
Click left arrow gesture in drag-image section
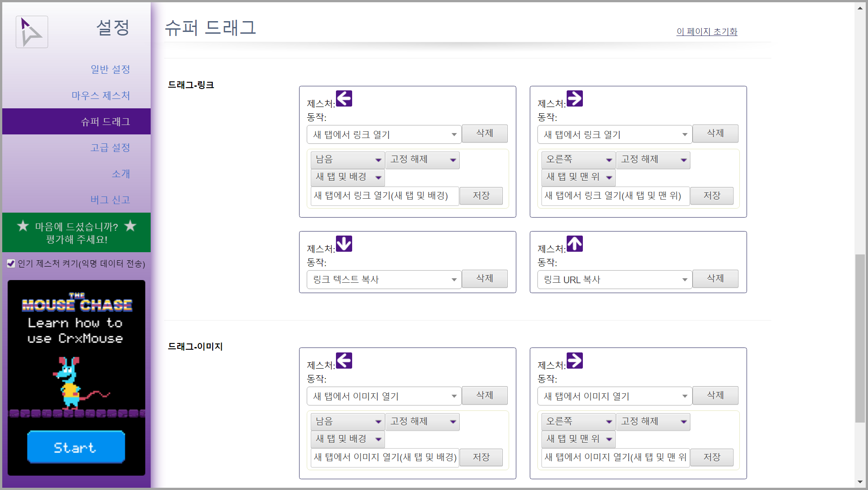344,361
